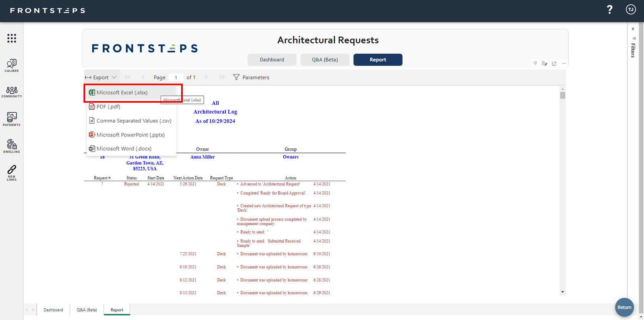
Task: Switch to the bottom Dashboard page tab
Action: tap(54, 310)
